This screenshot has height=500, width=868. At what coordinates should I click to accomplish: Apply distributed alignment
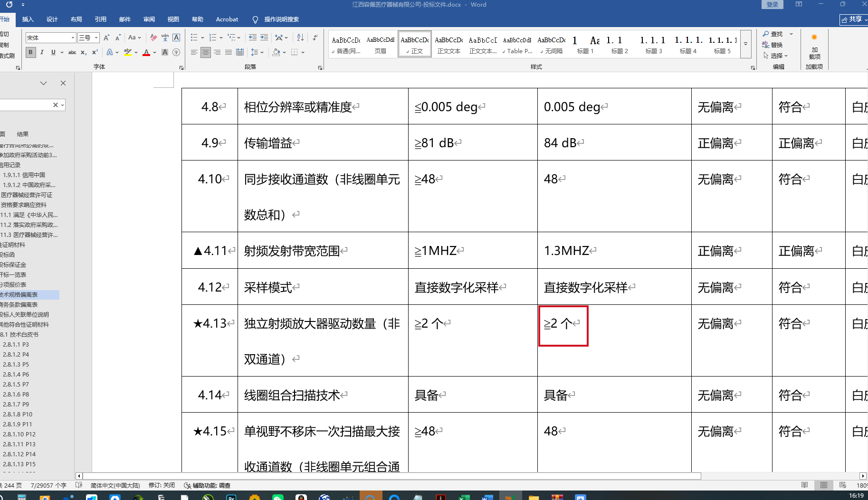coord(240,52)
